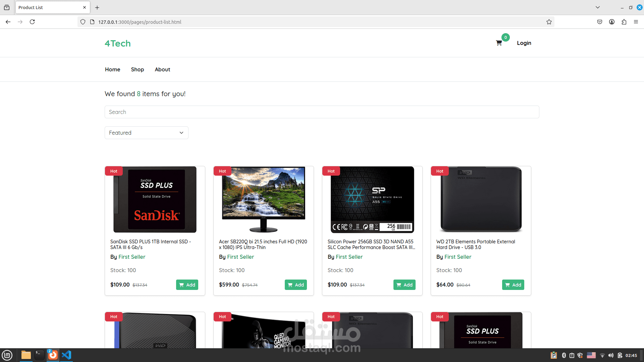Reload the page with the refresh icon

(32, 22)
